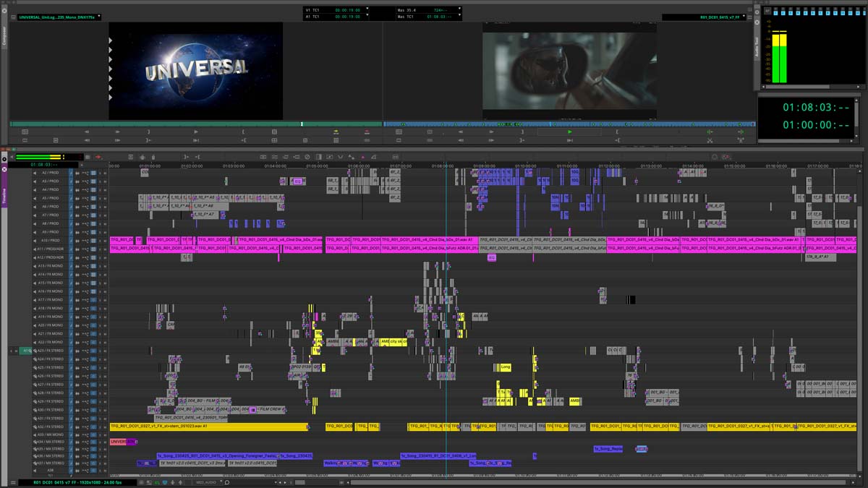
Task: Step back one frame in record monitor
Action: click(x=461, y=132)
